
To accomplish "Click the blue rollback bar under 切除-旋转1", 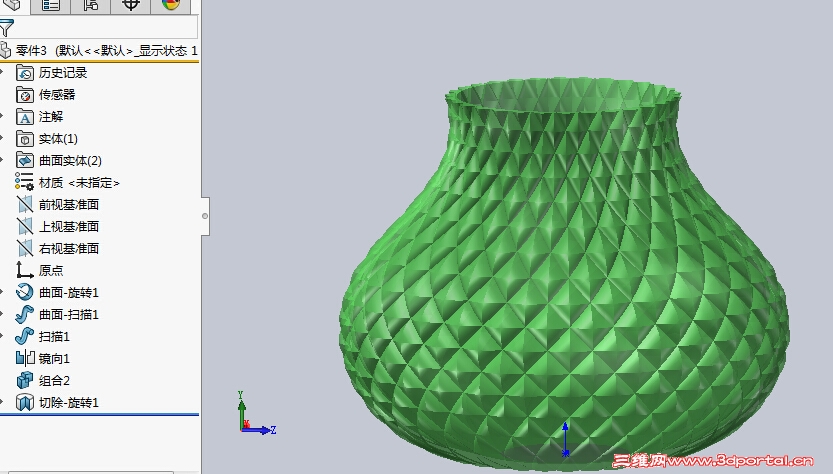I will 99,414.
